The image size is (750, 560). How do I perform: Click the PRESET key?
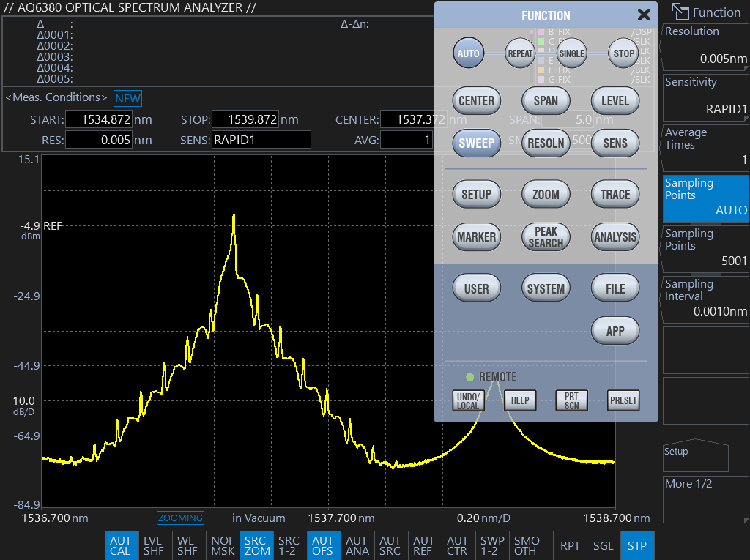623,400
